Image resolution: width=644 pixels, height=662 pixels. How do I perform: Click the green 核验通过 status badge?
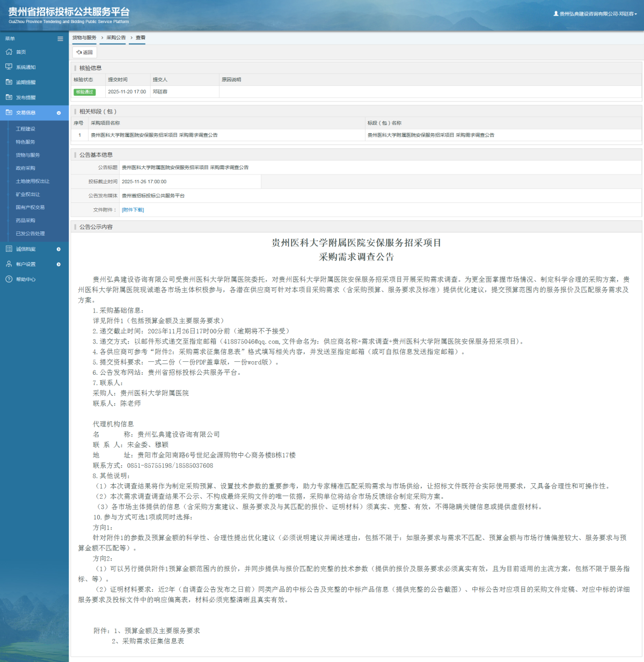[x=85, y=92]
